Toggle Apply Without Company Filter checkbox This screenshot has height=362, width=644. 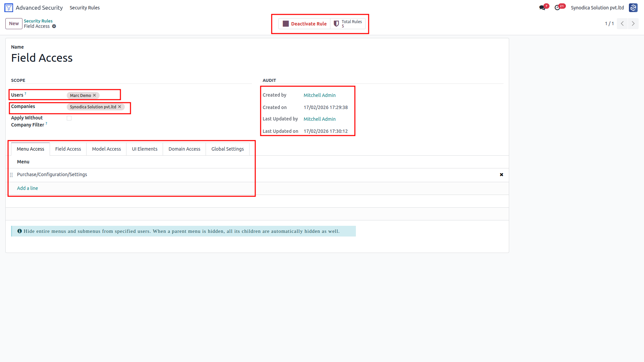point(69,118)
